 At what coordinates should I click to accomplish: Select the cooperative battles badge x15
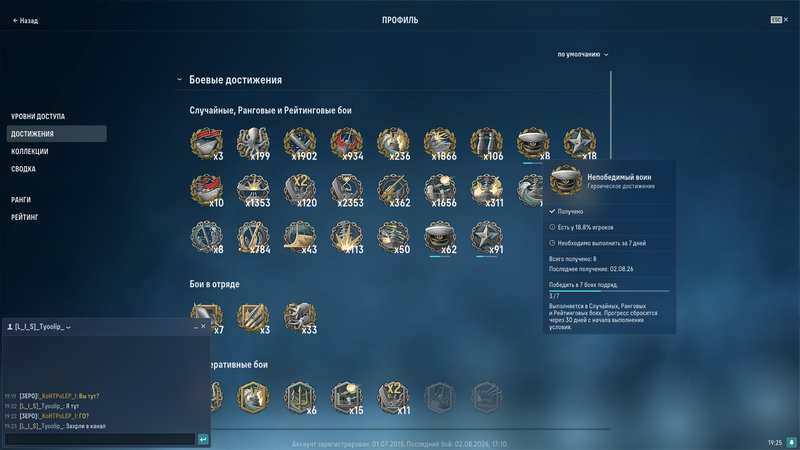click(x=347, y=398)
